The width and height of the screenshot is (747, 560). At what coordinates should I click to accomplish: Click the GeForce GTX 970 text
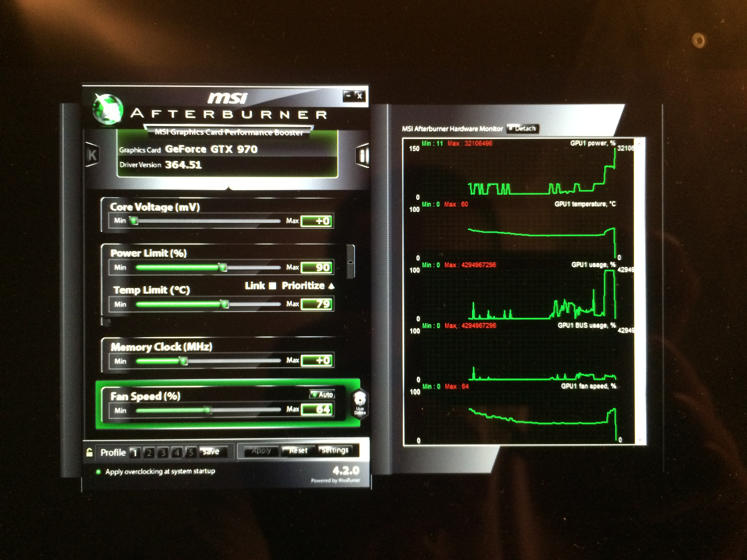pos(211,149)
